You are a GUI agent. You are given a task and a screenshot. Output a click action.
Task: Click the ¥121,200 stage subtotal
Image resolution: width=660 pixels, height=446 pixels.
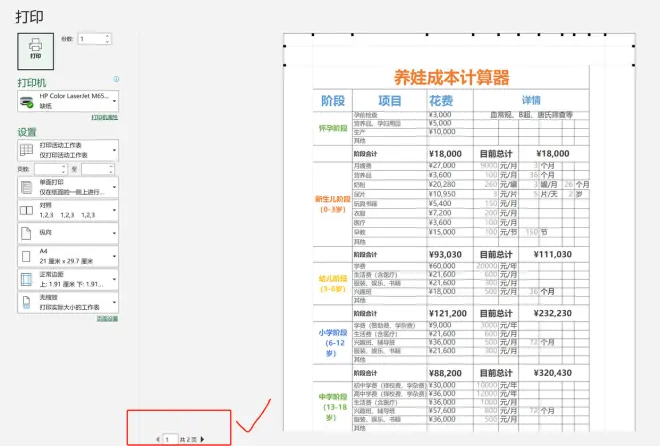pyautogui.click(x=447, y=313)
